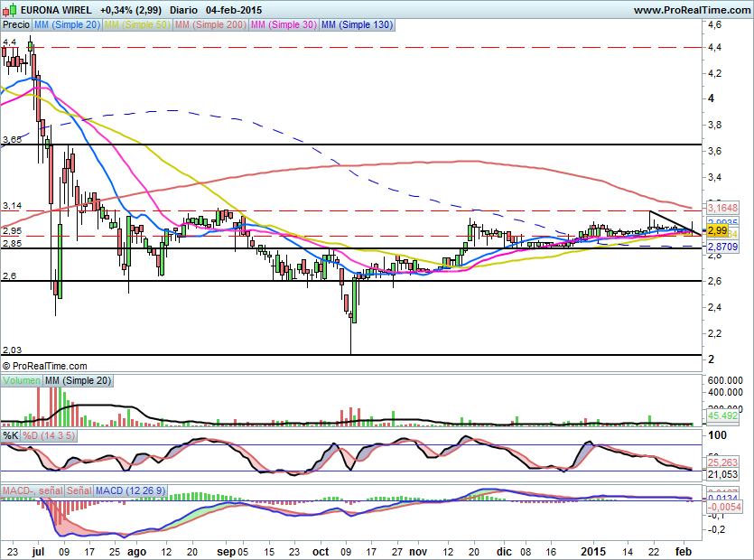Click the red Señal histogram label

79,490
